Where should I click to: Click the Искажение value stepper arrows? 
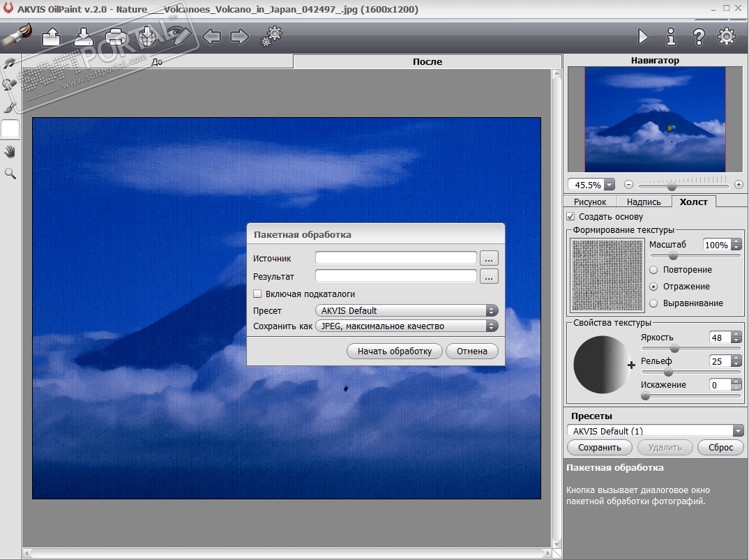click(736, 385)
